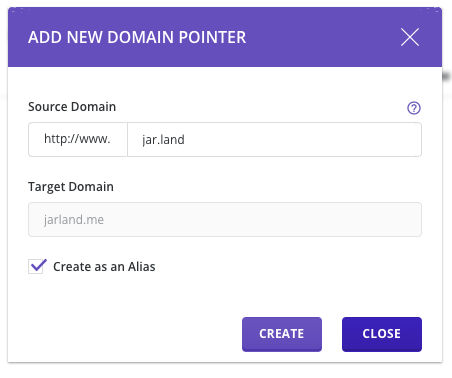Viewport: 452px width, 378px height.
Task: Click the 'Source Domain' label
Action: 72,107
